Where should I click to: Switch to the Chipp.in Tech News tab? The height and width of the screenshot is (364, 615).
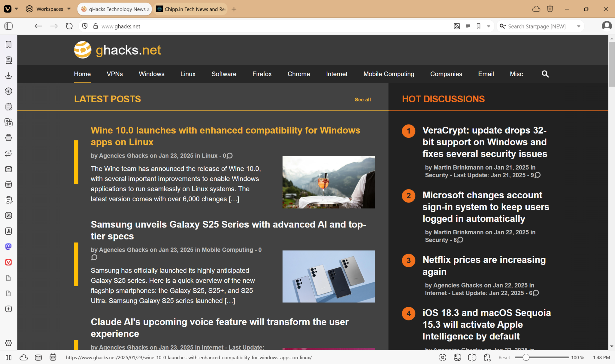190,9
